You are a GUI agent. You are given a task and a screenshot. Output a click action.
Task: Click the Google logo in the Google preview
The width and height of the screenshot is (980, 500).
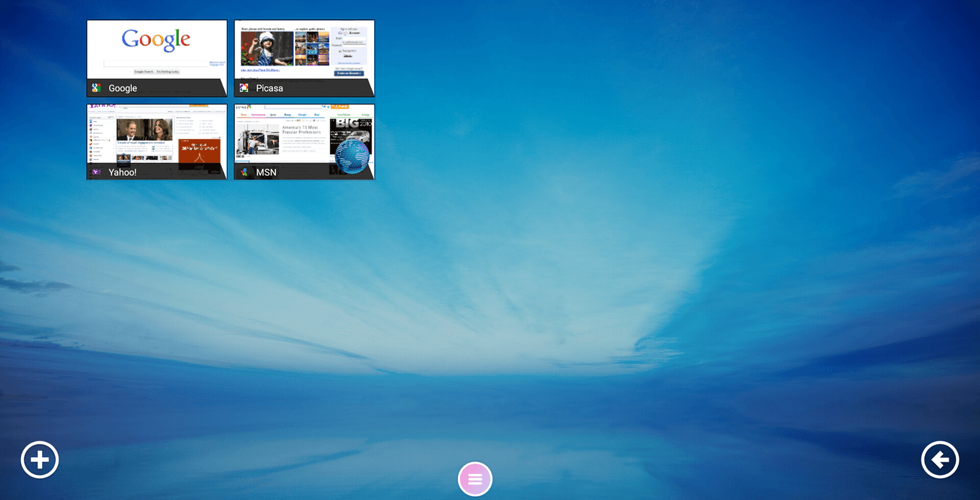pos(156,39)
